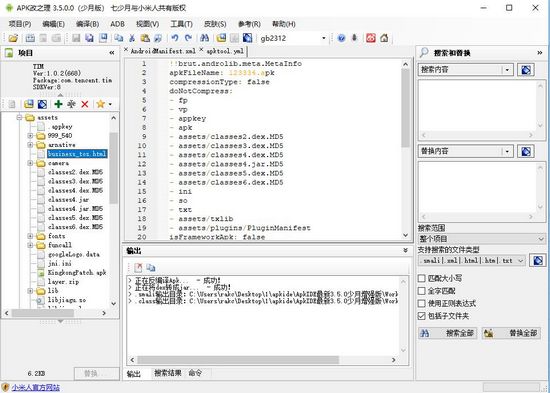Click the open project folder toolbar icon

click(x=13, y=38)
